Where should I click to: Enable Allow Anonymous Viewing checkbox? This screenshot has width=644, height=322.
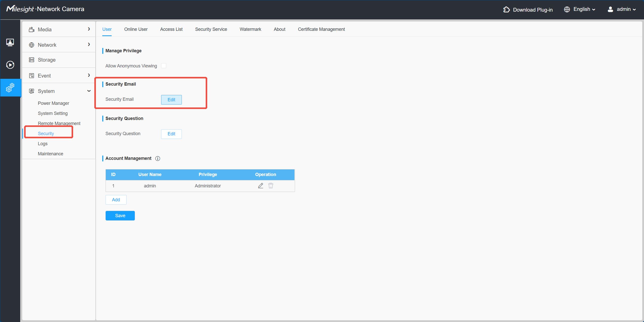[164, 66]
